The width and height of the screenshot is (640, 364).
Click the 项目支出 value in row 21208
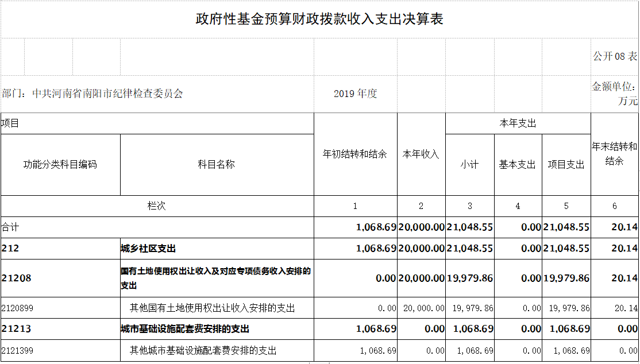[x=566, y=278]
